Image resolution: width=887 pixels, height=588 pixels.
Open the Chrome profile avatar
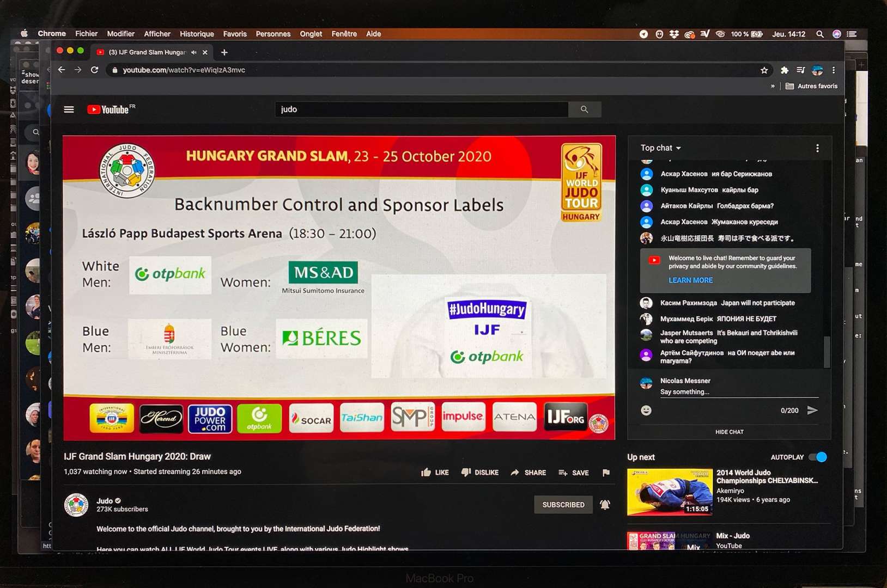817,70
